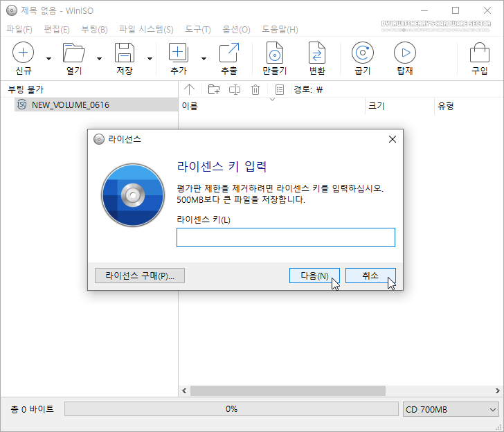Click the 변환 (Convert) toolbar icon
Screen dimensions: 504x432
tap(317, 53)
